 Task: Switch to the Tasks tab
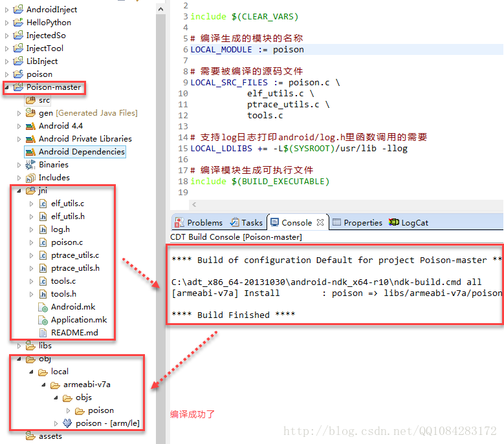(247, 222)
